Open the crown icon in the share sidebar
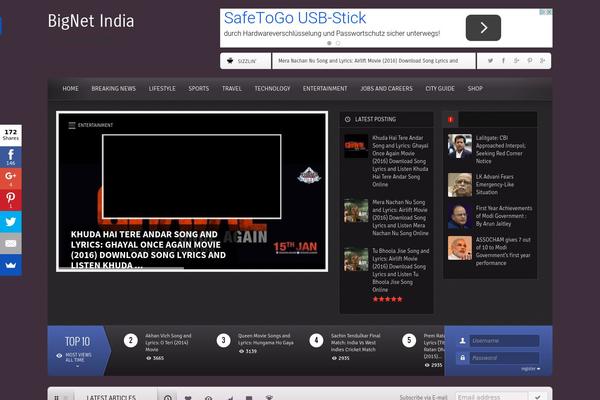600x400 pixels. pos(11,265)
